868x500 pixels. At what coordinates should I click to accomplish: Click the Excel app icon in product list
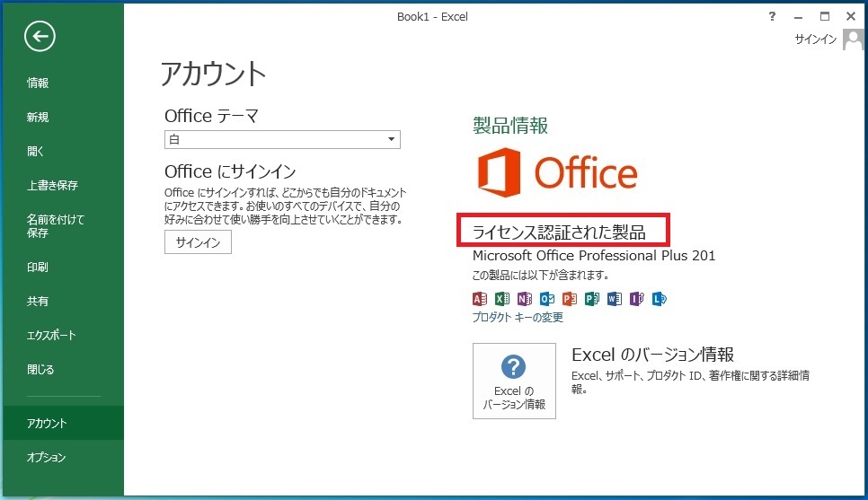(x=502, y=299)
